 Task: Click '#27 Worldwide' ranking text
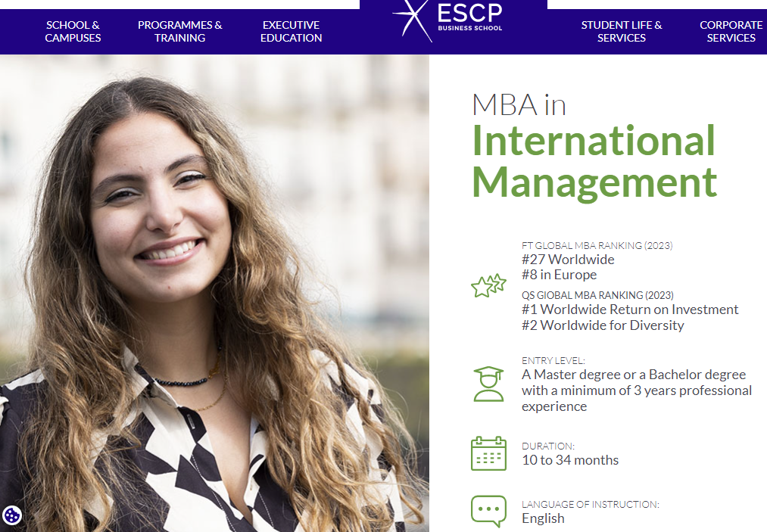pos(568,259)
